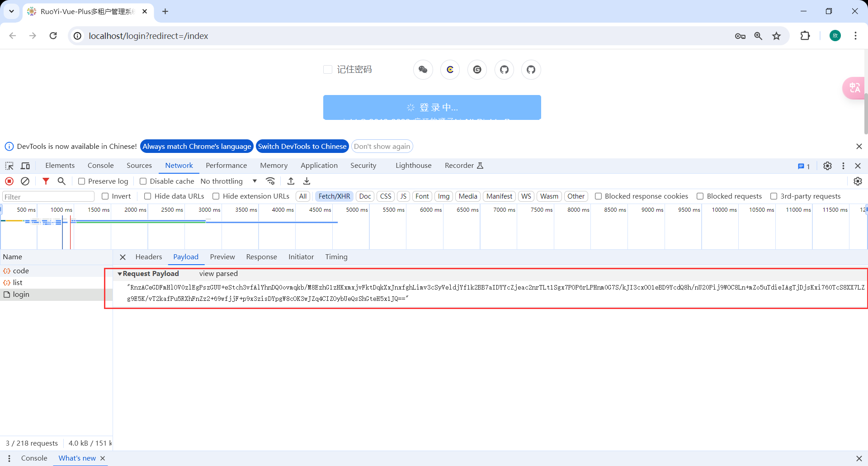Open the Chrome tab search dropdown

pyautogui.click(x=11, y=11)
